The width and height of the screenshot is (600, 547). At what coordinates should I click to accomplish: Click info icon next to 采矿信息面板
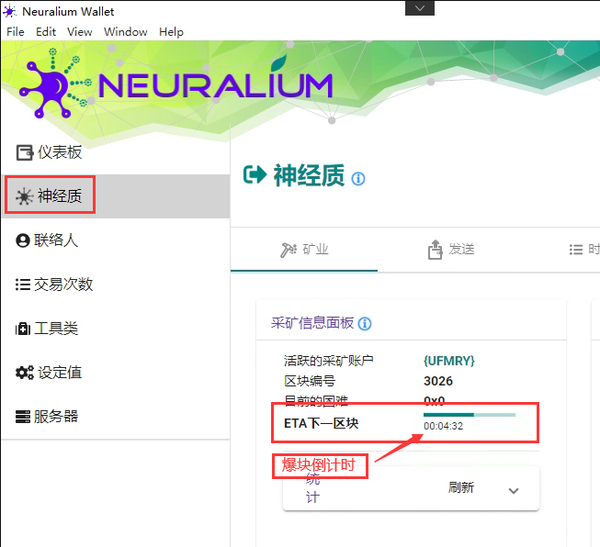pyautogui.click(x=365, y=324)
